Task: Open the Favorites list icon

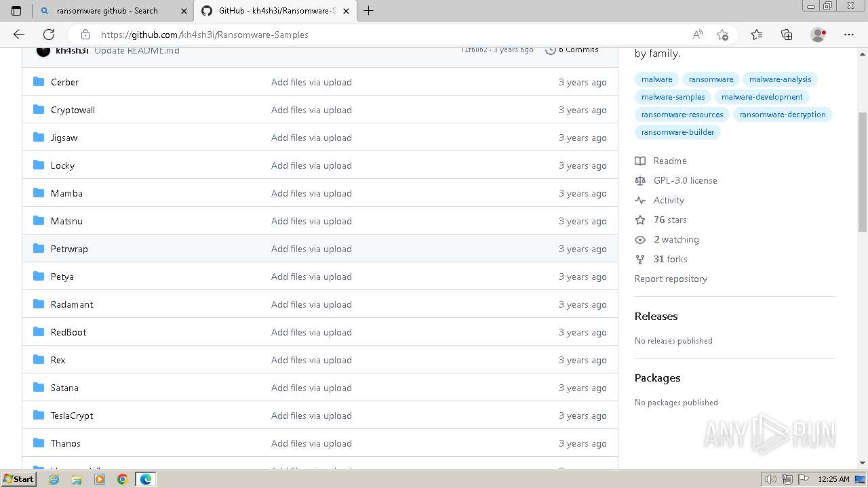Action: click(757, 35)
